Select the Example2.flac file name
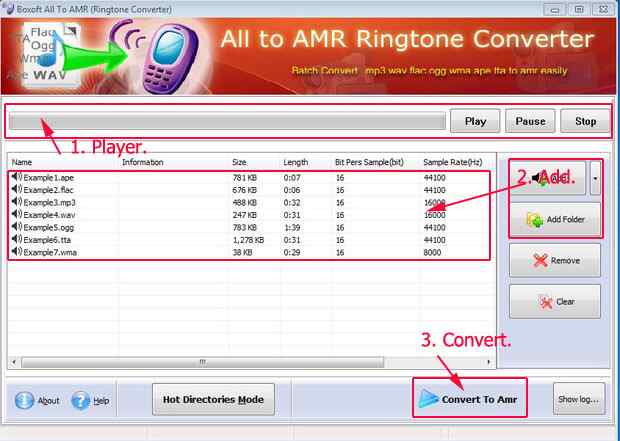Screen dimensions: 620x441 (x=48, y=190)
